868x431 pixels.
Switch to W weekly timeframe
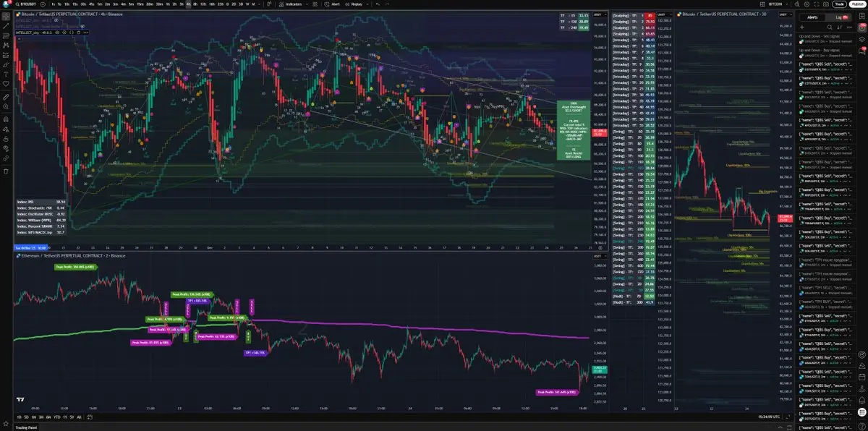tap(247, 4)
